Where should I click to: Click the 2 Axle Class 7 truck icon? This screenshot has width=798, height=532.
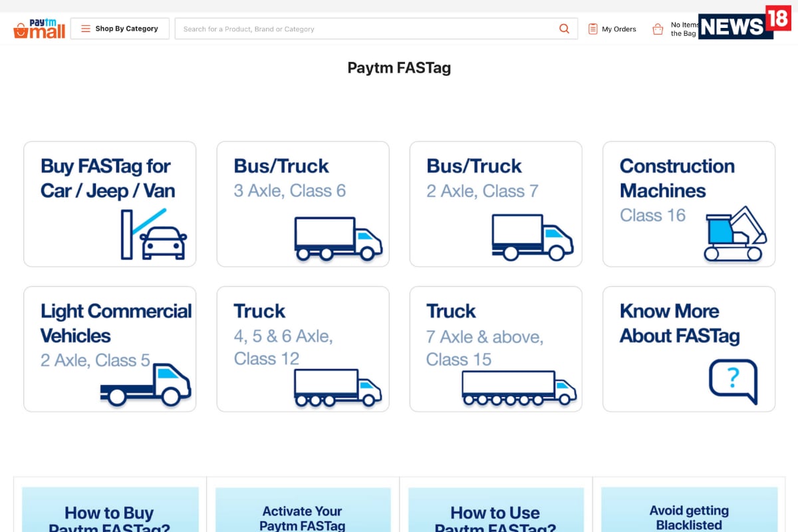(x=532, y=237)
